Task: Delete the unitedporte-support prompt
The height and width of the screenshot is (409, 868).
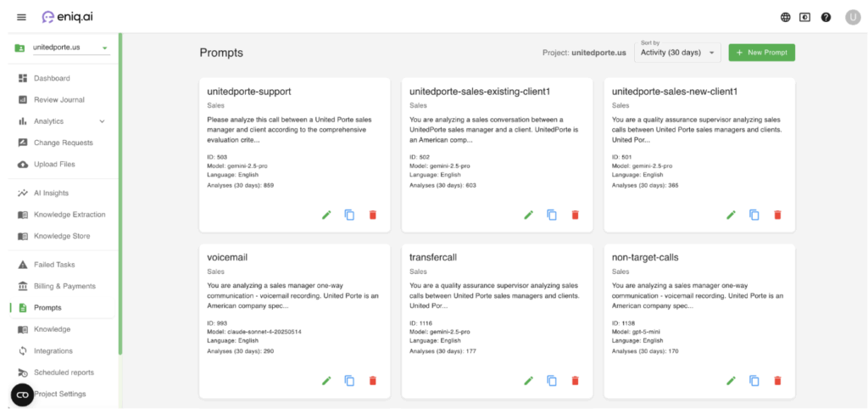Action: pyautogui.click(x=373, y=215)
